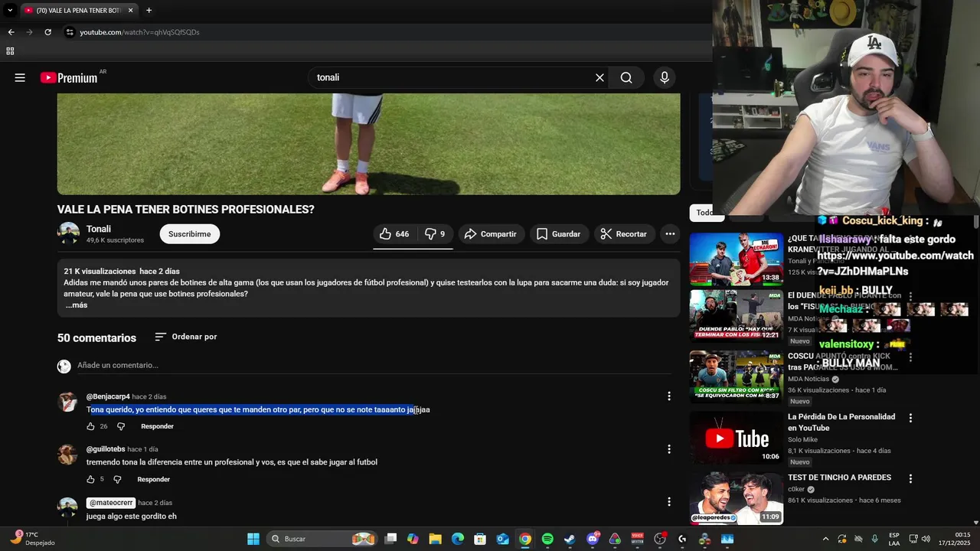This screenshot has height=551, width=980.
Task: Open the 13:38 Kranevitter video thumbnail
Action: [x=736, y=259]
